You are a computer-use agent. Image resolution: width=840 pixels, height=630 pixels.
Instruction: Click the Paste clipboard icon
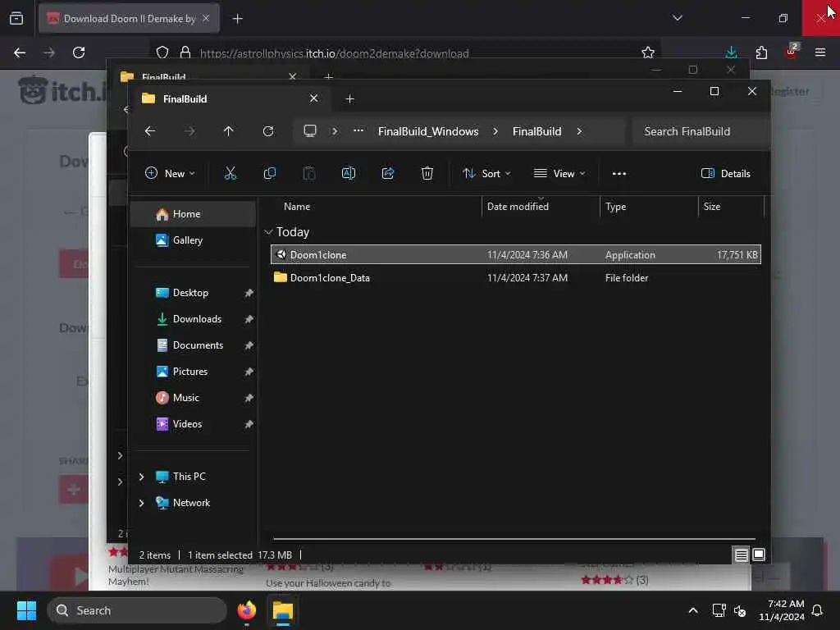pyautogui.click(x=309, y=174)
